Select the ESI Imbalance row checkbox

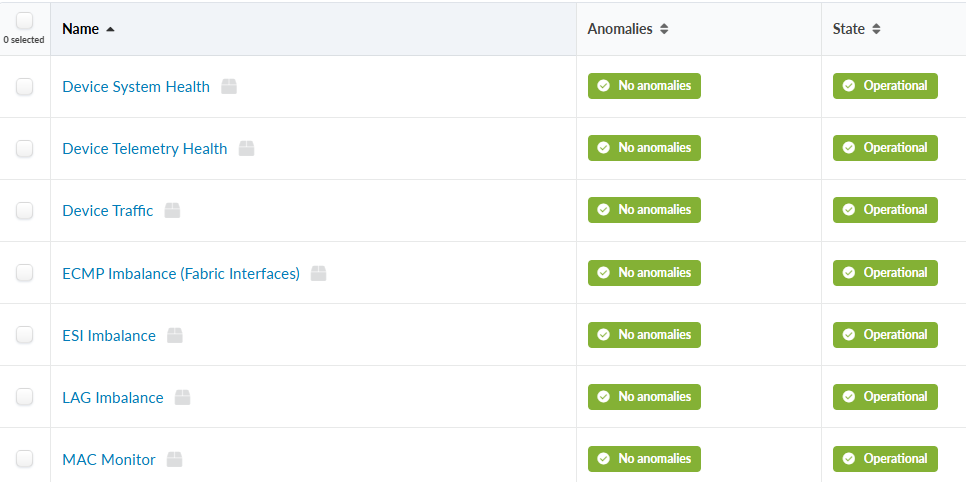tap(25, 335)
